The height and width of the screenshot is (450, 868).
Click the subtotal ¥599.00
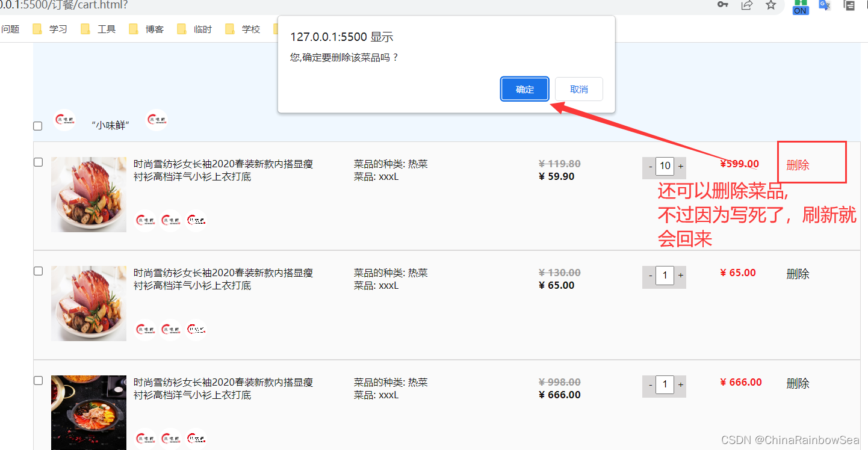740,164
